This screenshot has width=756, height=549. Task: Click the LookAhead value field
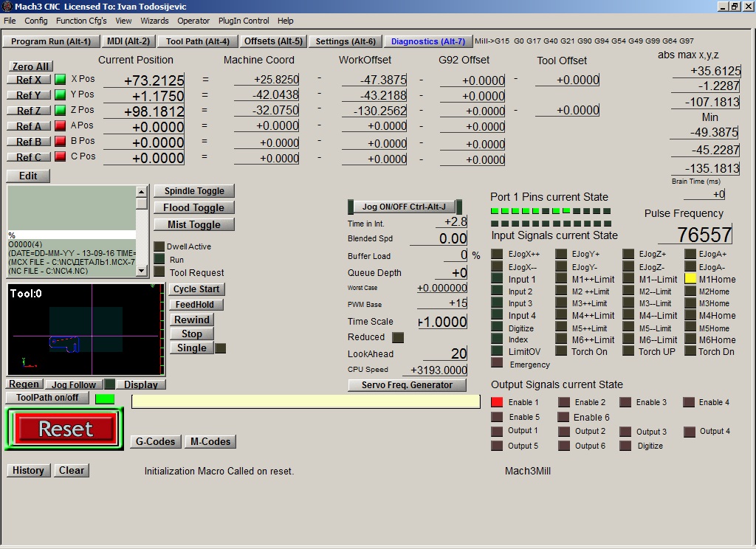click(444, 353)
